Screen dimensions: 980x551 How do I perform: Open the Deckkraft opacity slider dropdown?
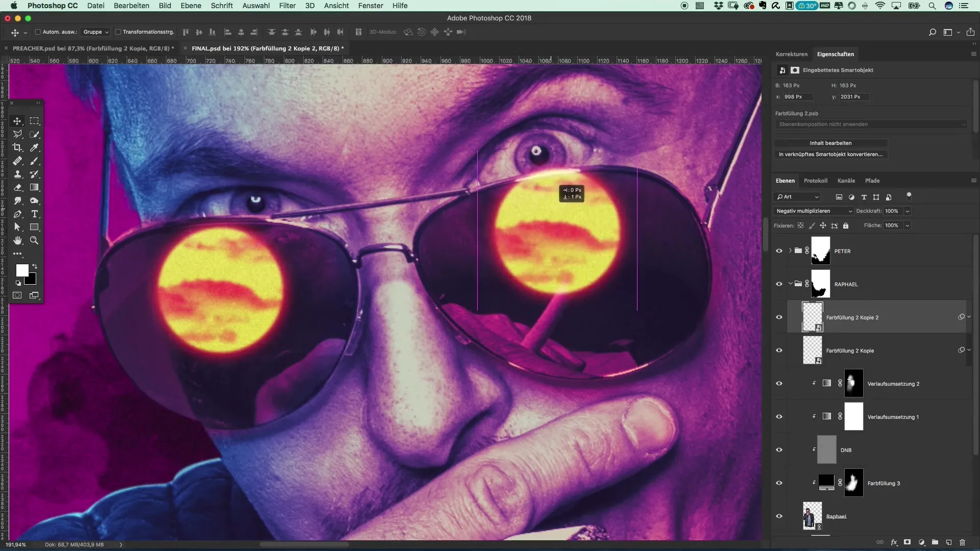[908, 211]
